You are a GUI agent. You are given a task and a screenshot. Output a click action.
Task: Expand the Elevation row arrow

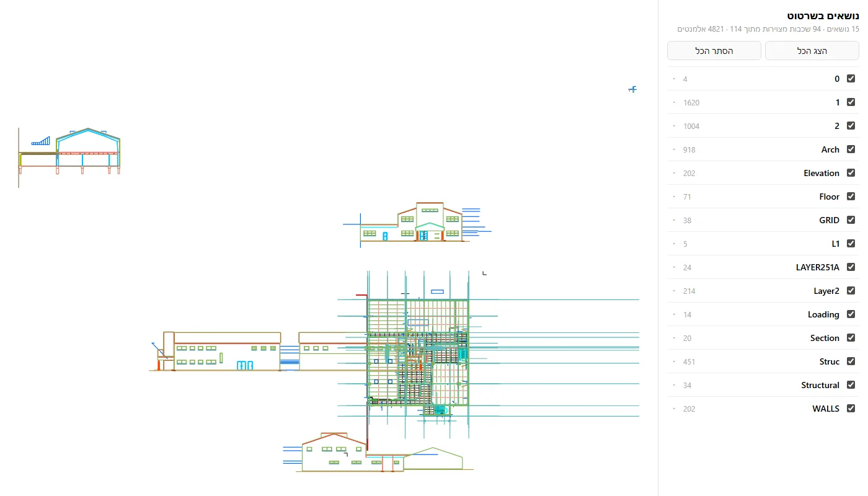click(674, 173)
